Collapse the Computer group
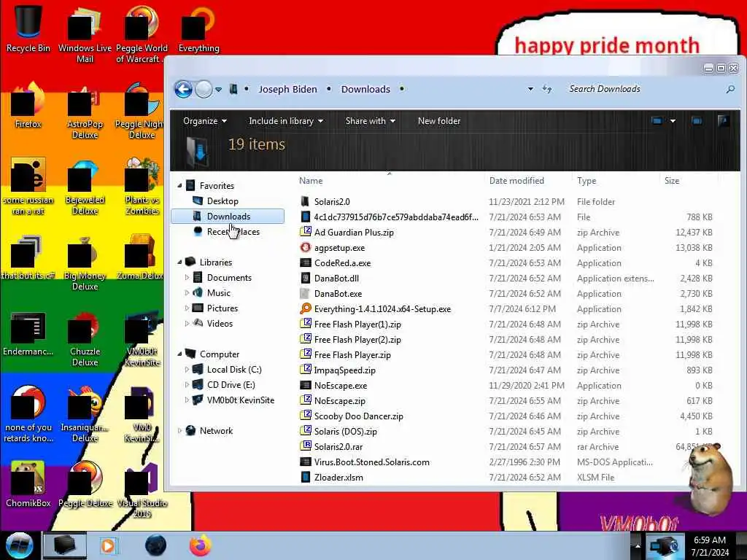This screenshot has height=560, width=747. coord(179,354)
